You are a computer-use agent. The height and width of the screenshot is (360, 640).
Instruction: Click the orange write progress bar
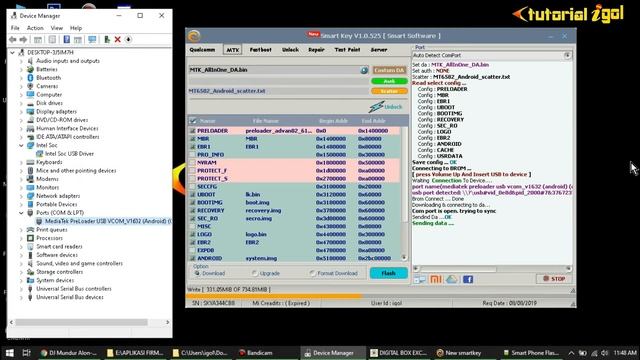coord(274,296)
